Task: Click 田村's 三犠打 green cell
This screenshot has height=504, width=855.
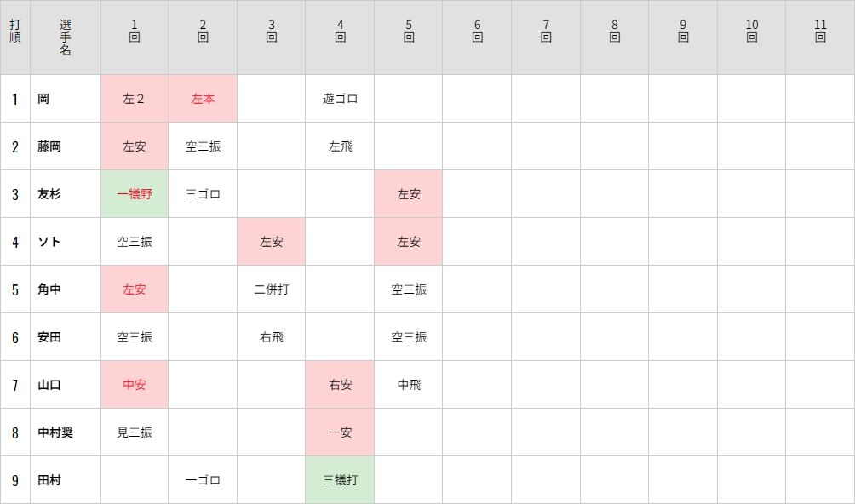Action: point(340,480)
